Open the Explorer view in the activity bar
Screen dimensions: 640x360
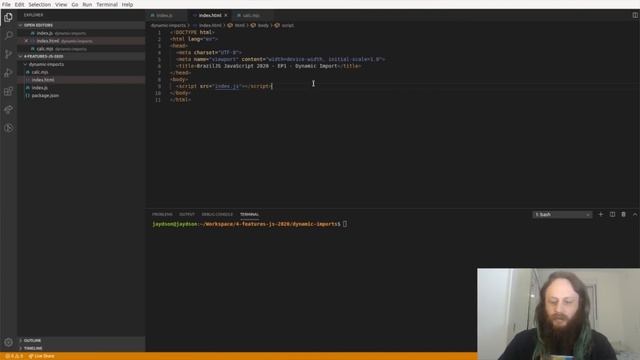[x=8, y=17]
